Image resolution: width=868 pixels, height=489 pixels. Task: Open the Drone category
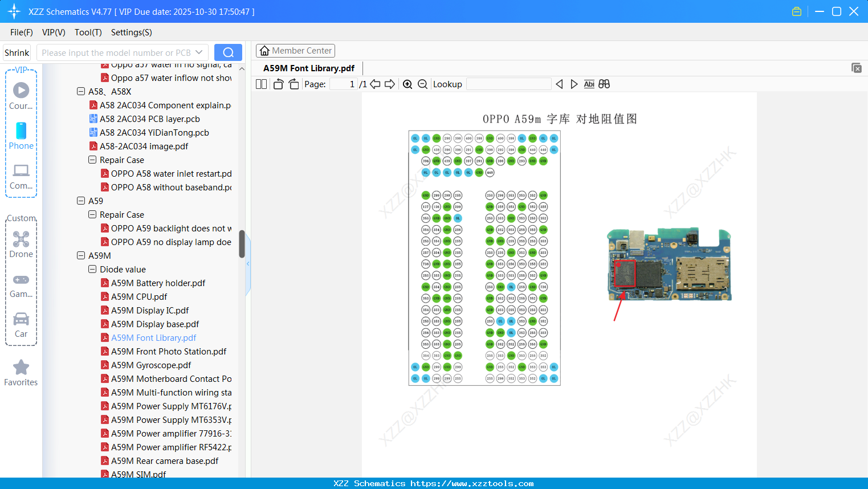point(21,244)
